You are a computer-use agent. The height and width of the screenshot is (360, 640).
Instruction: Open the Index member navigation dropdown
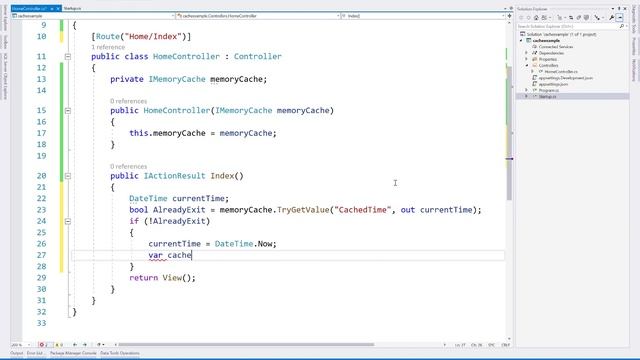coord(423,16)
